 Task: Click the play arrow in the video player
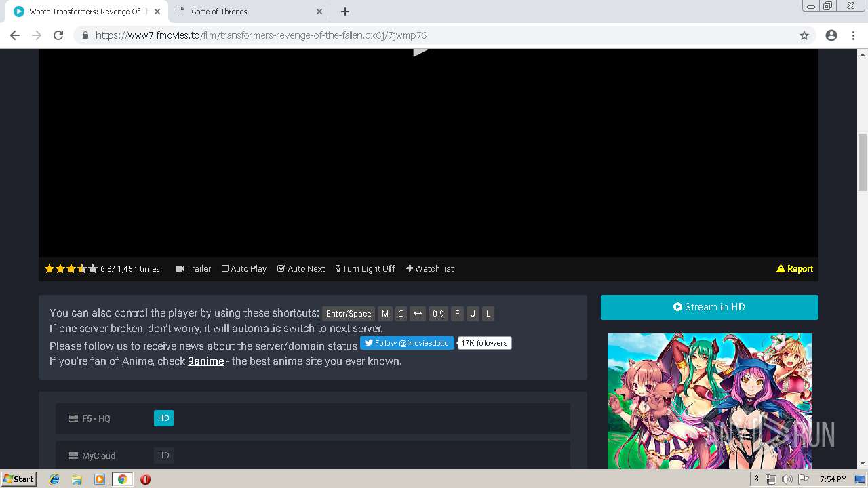421,51
